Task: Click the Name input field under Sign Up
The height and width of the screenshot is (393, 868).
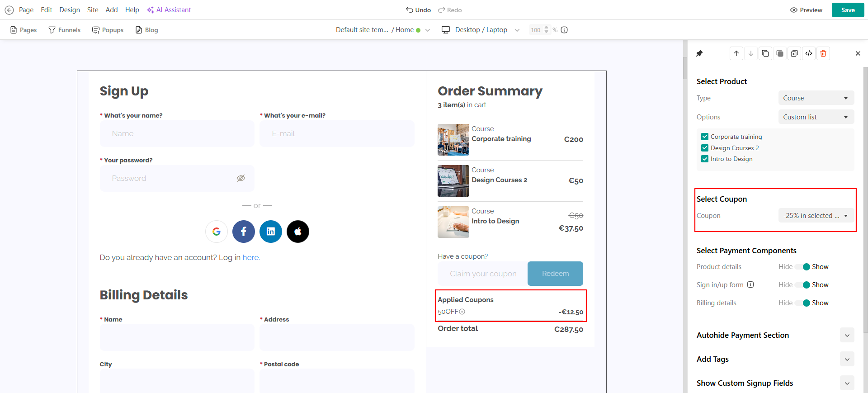Action: click(177, 133)
